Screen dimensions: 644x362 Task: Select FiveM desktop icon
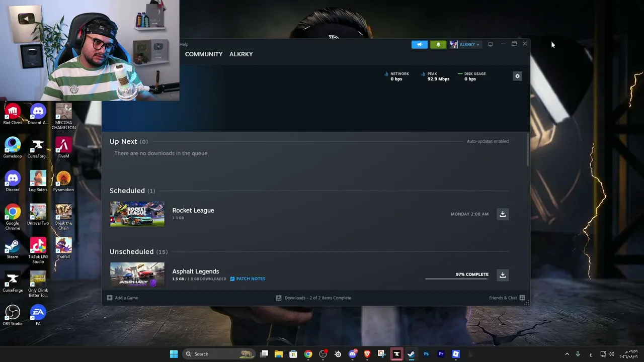pos(63,148)
